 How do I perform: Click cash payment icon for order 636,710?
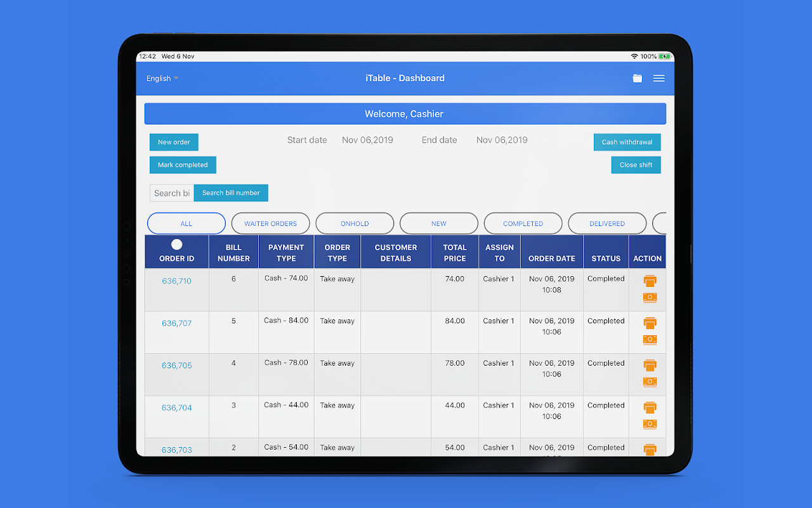point(650,297)
